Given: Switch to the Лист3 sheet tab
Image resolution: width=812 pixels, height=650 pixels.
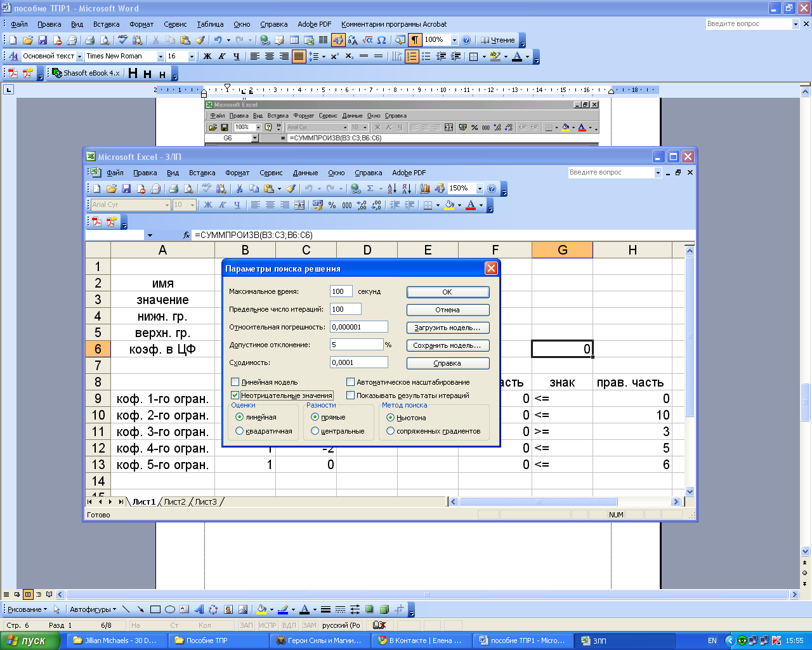Looking at the screenshot, I should pyautogui.click(x=206, y=501).
